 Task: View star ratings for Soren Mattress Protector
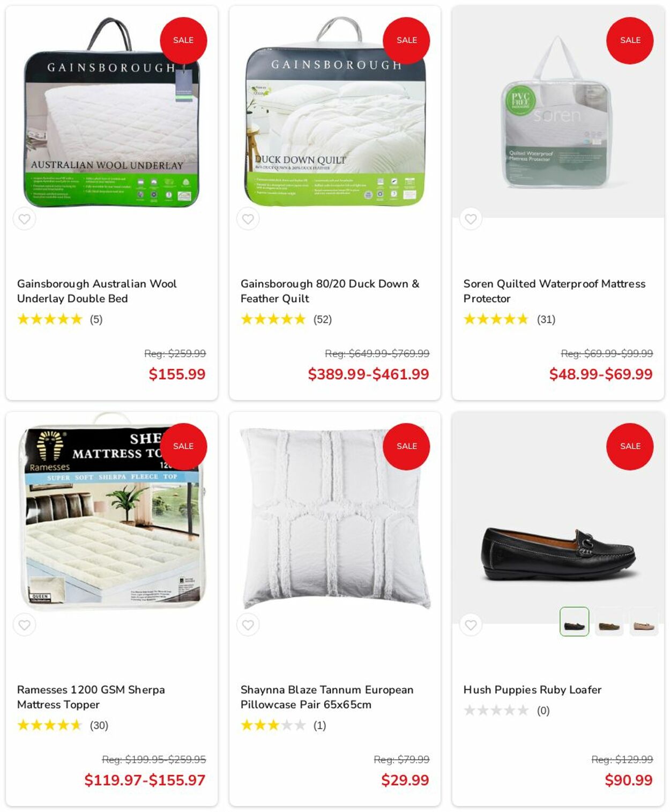click(x=496, y=319)
